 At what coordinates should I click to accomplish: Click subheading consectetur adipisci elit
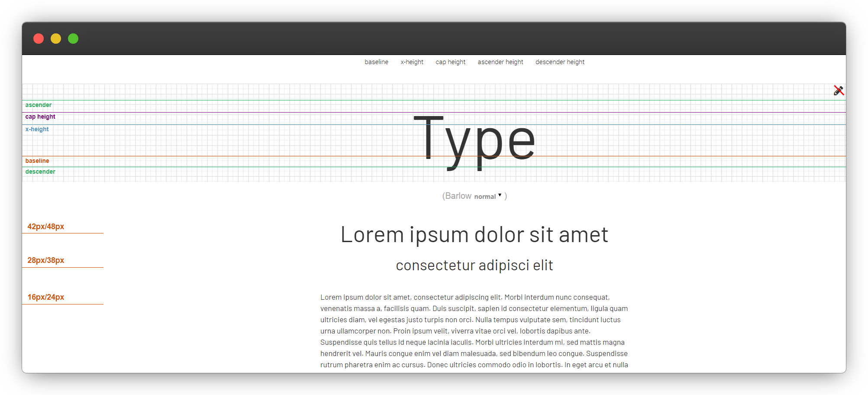pos(474,265)
